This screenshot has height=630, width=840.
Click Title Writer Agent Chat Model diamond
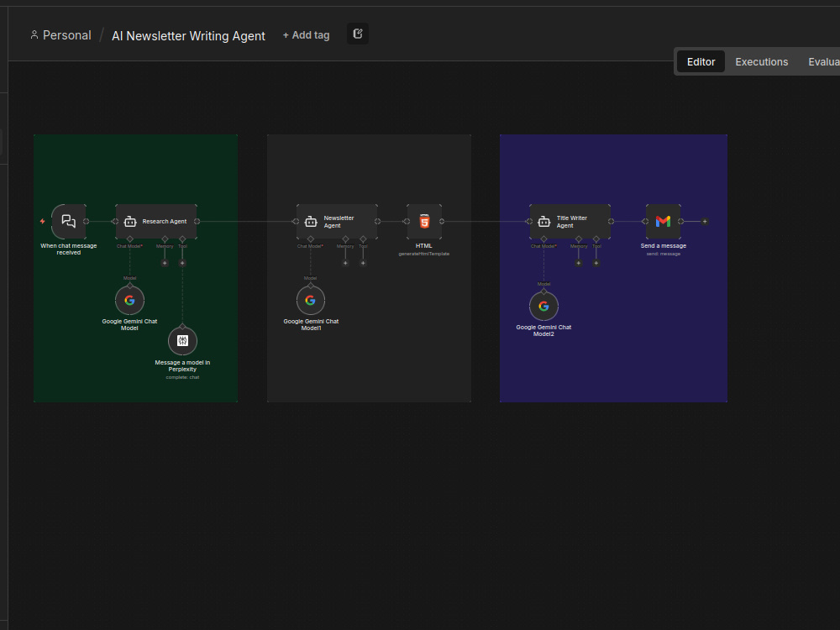click(543, 239)
